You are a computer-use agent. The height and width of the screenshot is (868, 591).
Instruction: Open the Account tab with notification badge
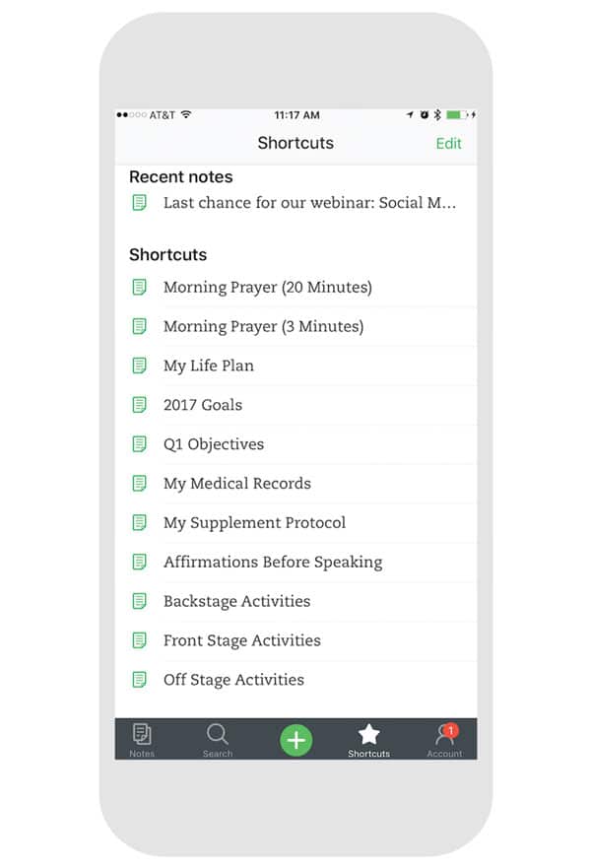click(x=444, y=739)
